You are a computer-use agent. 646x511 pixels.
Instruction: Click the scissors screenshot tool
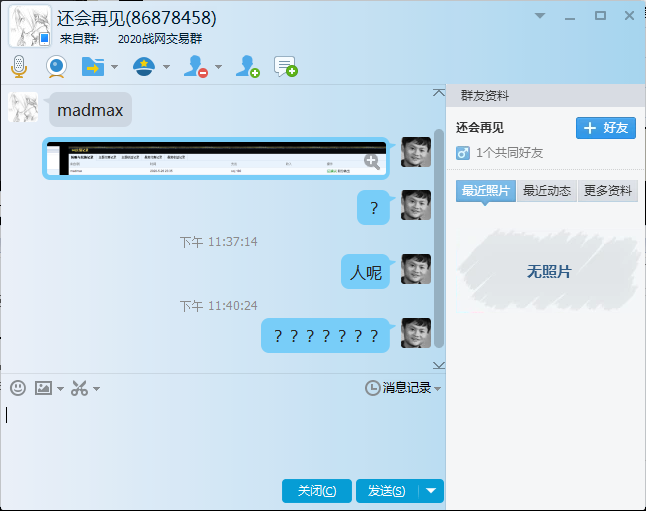click(x=80, y=388)
